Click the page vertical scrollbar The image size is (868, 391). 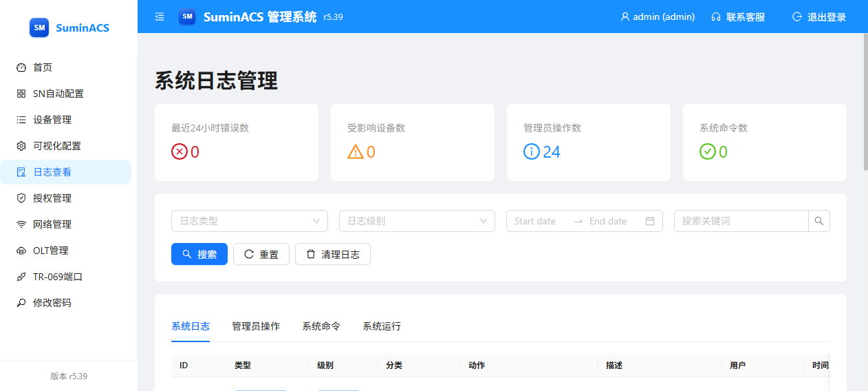coord(865,101)
